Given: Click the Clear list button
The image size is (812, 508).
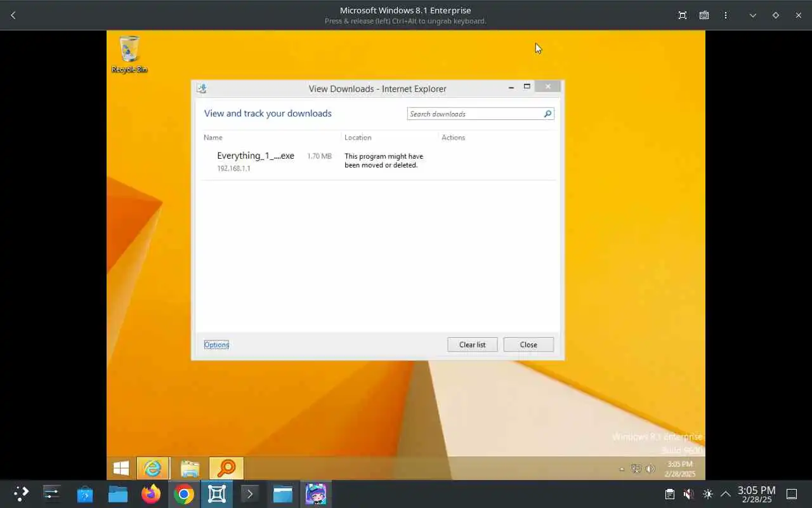Looking at the screenshot, I should click(x=473, y=345).
